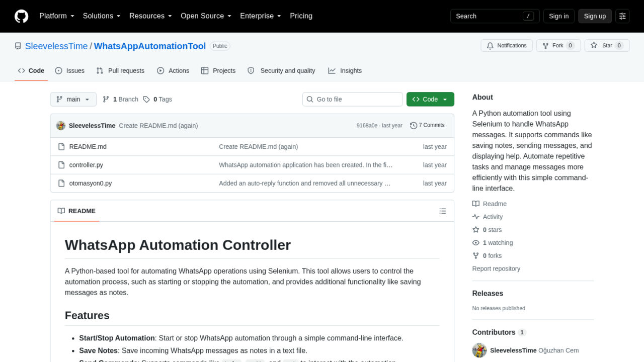Image resolution: width=644 pixels, height=362 pixels.
Task: Open the 7 Commits history link
Action: (x=427, y=126)
